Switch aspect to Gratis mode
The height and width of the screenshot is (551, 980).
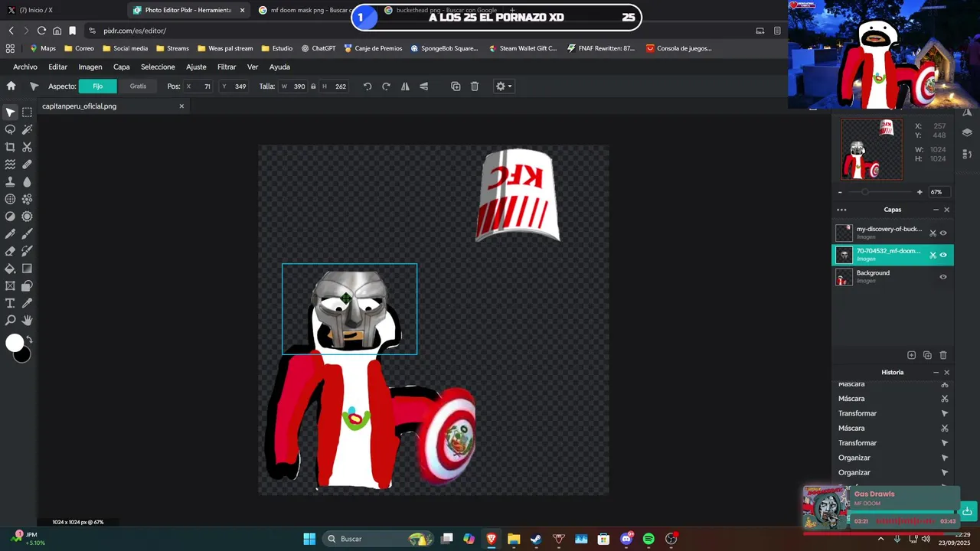pyautogui.click(x=138, y=86)
